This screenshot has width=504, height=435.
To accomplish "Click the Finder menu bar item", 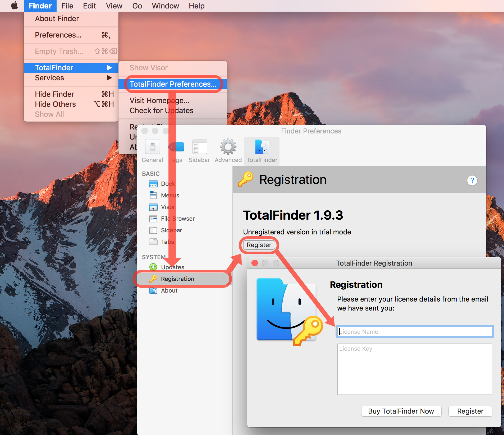I will (40, 6).
